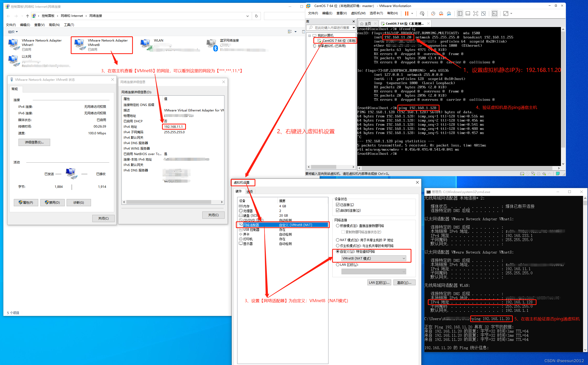Click the message log icon in VMware status bar

point(558,174)
